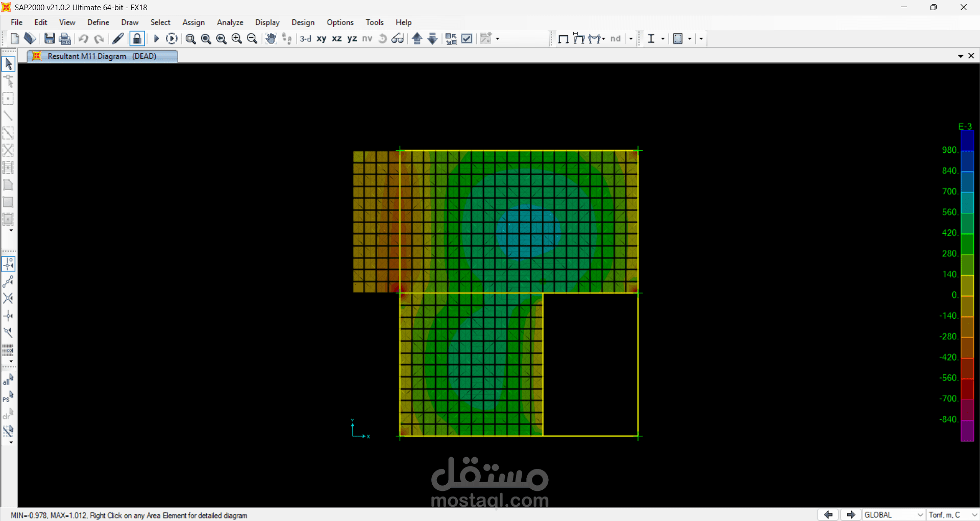The width and height of the screenshot is (980, 521).
Task: Open the Analyze menu
Action: coord(230,22)
